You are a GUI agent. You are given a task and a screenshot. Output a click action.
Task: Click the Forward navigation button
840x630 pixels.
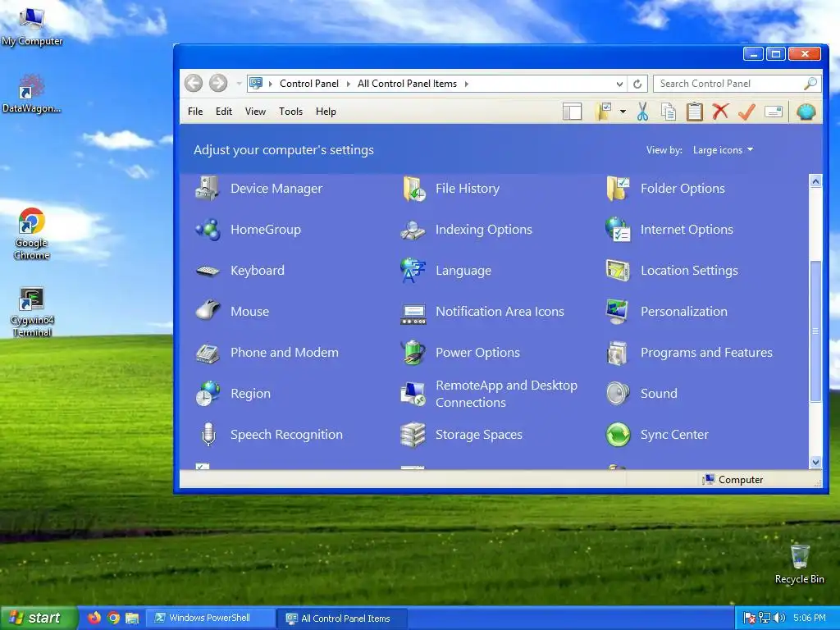[x=218, y=83]
